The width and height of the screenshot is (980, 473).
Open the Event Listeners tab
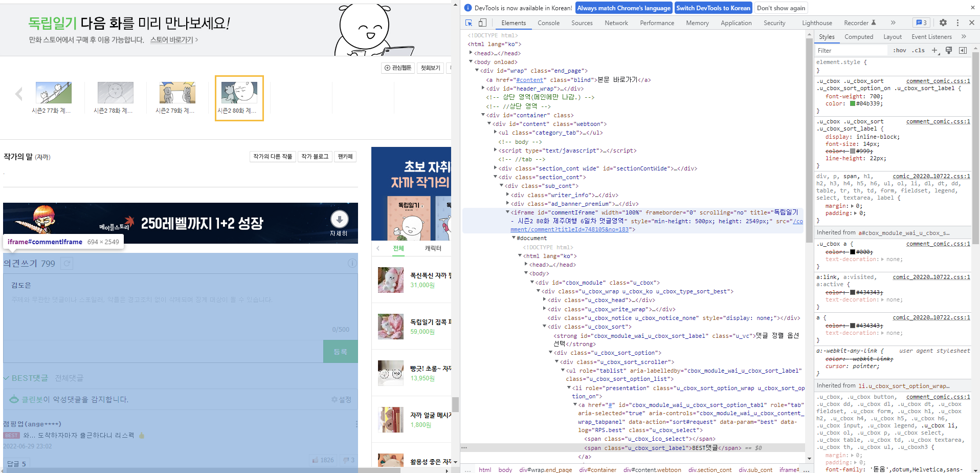pyautogui.click(x=931, y=37)
